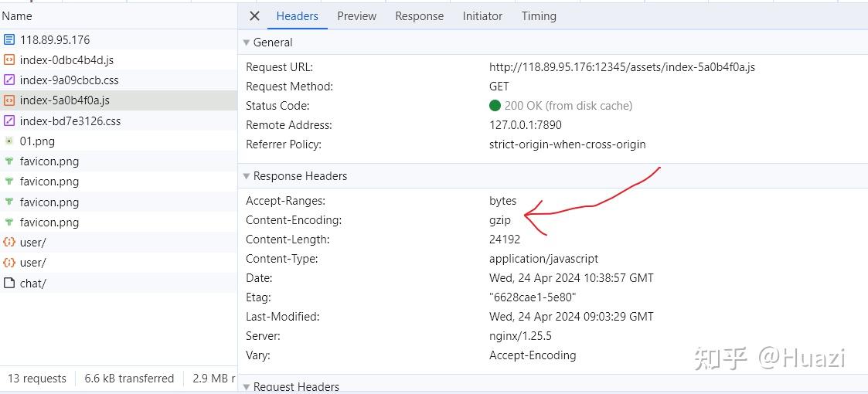The height and width of the screenshot is (394, 868).
Task: Click the Name column header
Action: pyautogui.click(x=17, y=16)
